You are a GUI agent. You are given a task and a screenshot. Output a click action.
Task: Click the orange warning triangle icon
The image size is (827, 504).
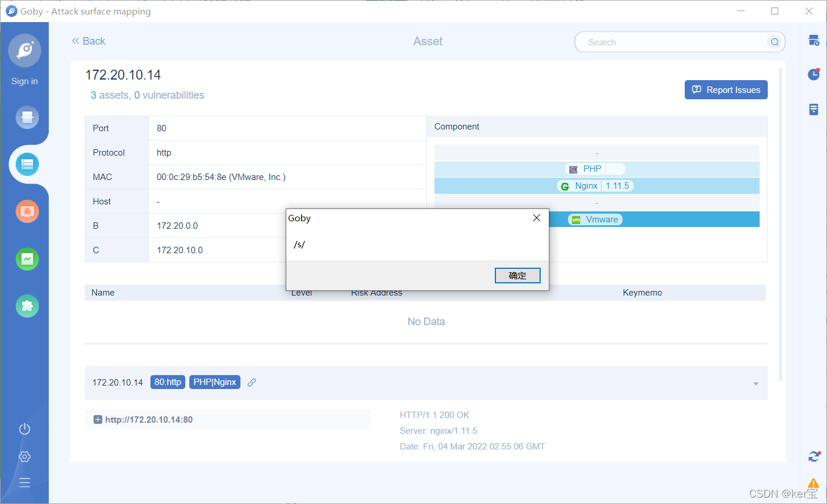coord(814,483)
